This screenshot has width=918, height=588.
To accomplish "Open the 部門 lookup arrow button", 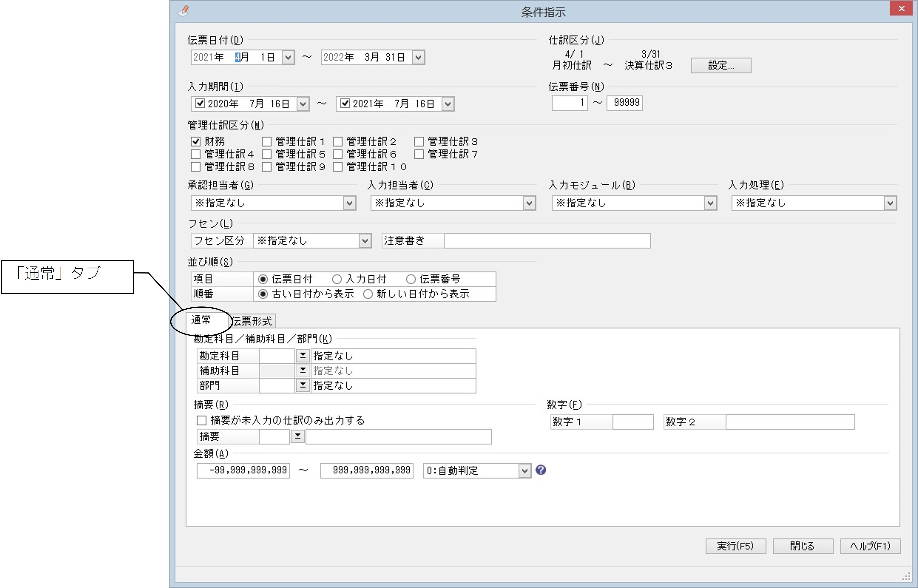I will [303, 385].
